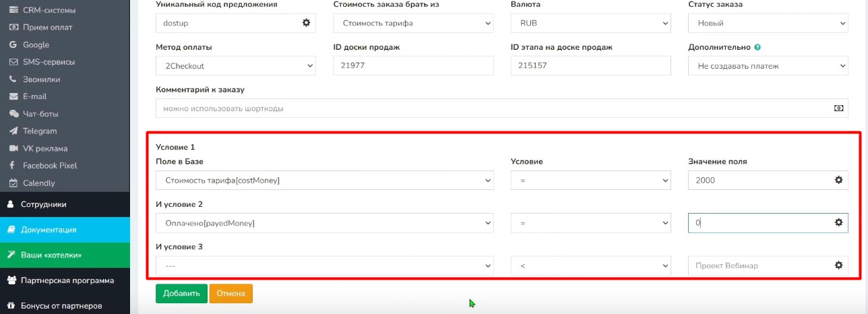The image size is (868, 314).
Task: Open Сотрудники section
Action: coord(65,204)
